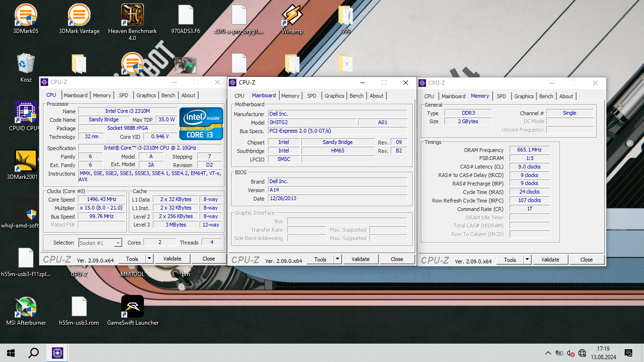Open the 3DMark05 desktop shortcut

(x=26, y=19)
